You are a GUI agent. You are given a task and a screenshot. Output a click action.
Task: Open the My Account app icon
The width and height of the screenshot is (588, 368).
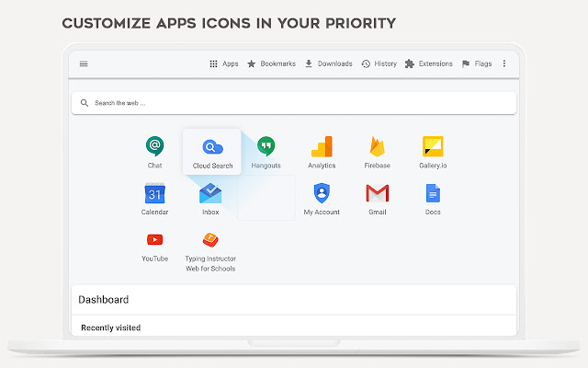[322, 193]
